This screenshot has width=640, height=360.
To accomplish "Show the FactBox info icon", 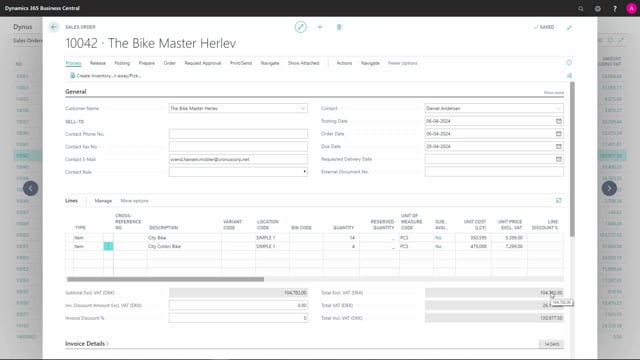I will pyautogui.click(x=569, y=62).
